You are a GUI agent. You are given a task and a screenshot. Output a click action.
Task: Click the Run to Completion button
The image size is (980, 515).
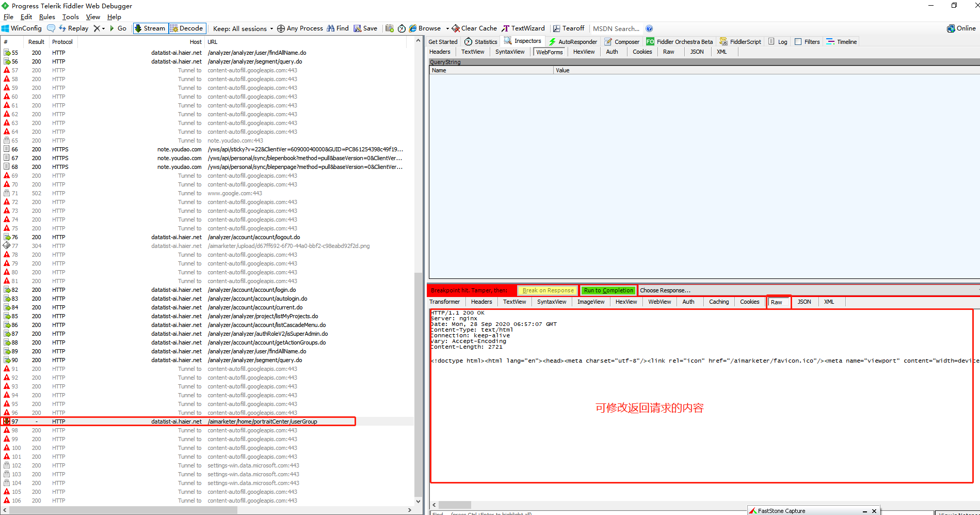coord(608,290)
